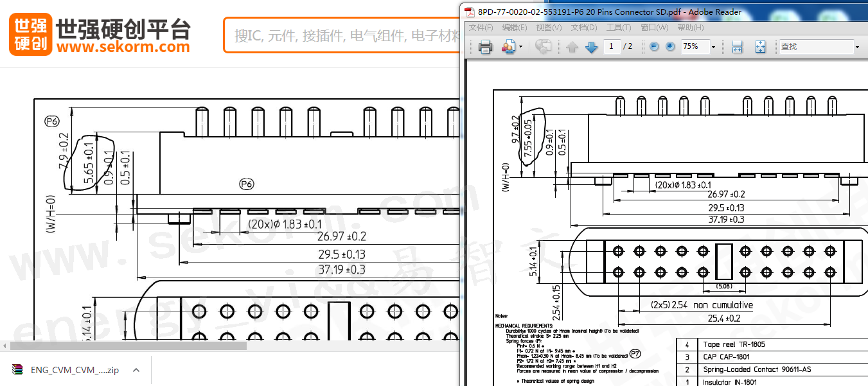Screen dimensions: 868x386
Task: Click '26.97 ±0.2' dimension in browser drawing
Action: pos(342,236)
